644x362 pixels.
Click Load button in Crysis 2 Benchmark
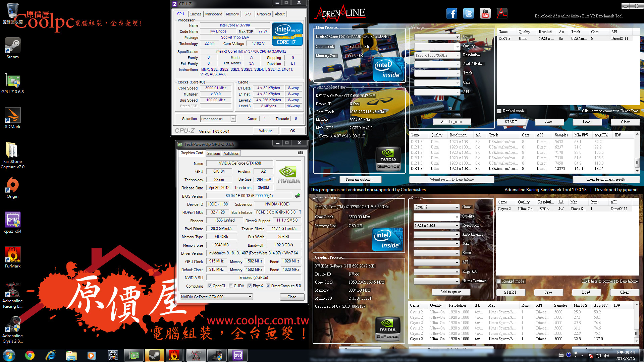click(586, 292)
